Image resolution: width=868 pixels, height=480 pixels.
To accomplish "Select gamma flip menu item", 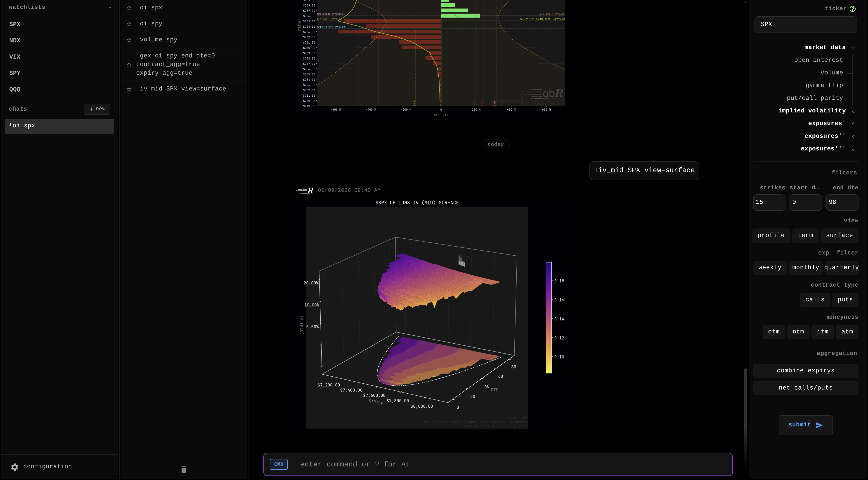I will (824, 85).
